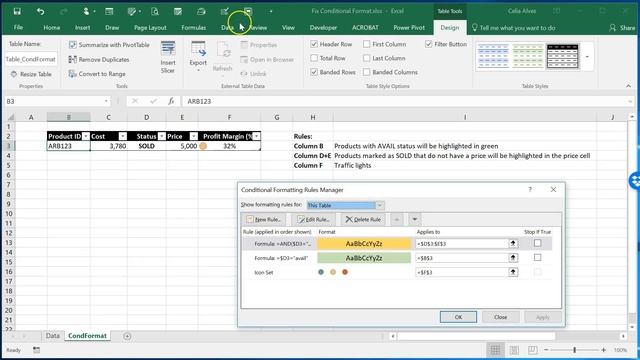Click zoom in plus in status bar

pos(604,350)
